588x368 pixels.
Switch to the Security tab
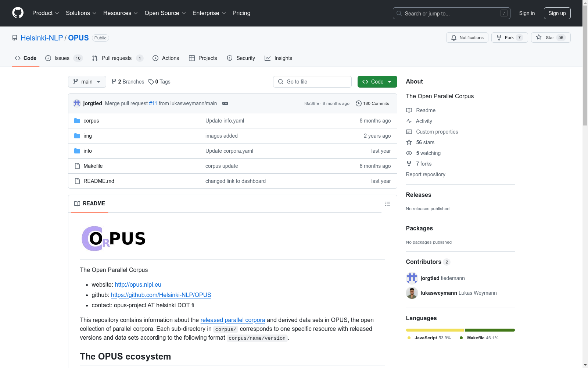[x=241, y=58]
